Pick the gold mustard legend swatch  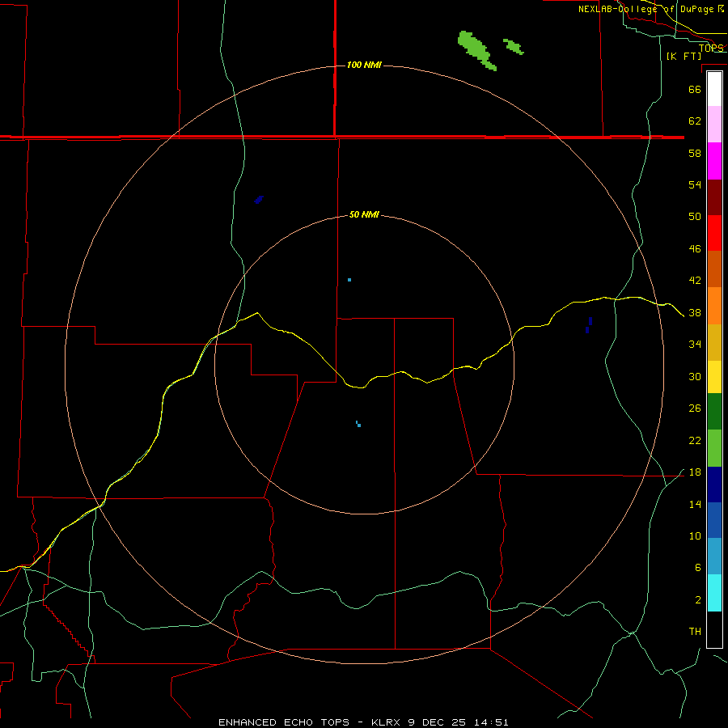coord(714,343)
